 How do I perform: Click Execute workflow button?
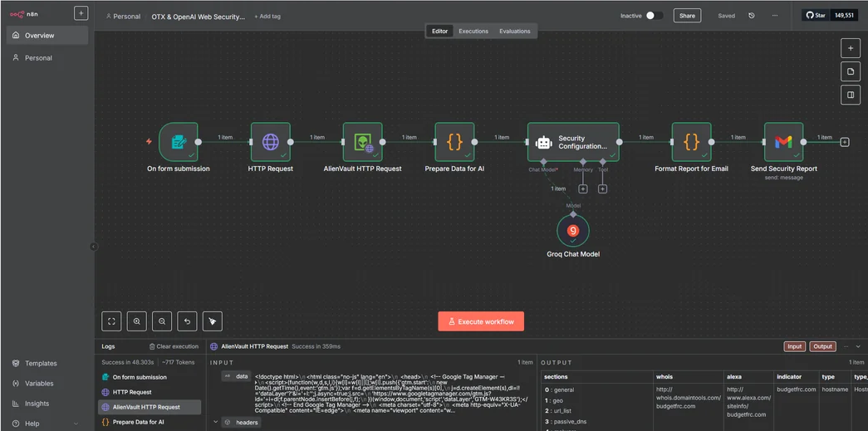(x=481, y=321)
